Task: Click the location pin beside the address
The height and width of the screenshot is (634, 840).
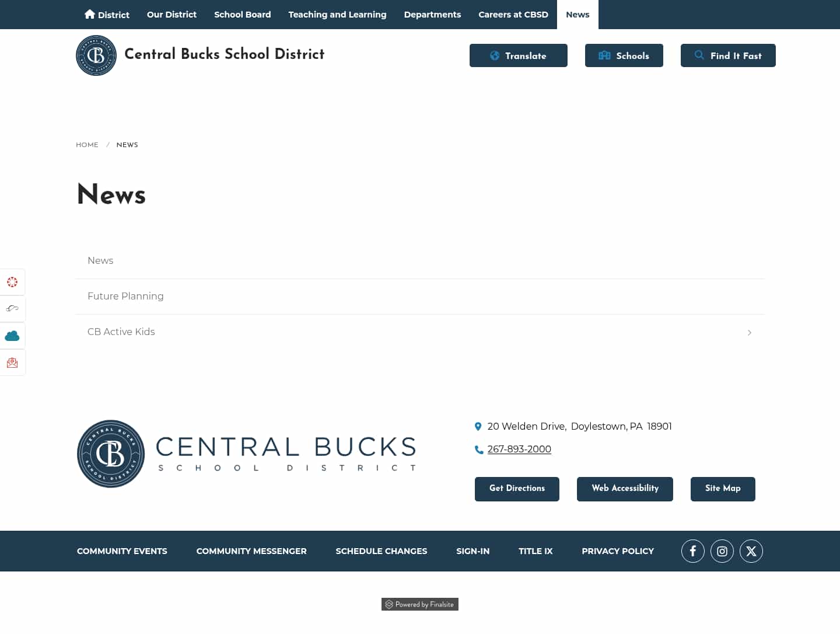Action: pyautogui.click(x=478, y=426)
